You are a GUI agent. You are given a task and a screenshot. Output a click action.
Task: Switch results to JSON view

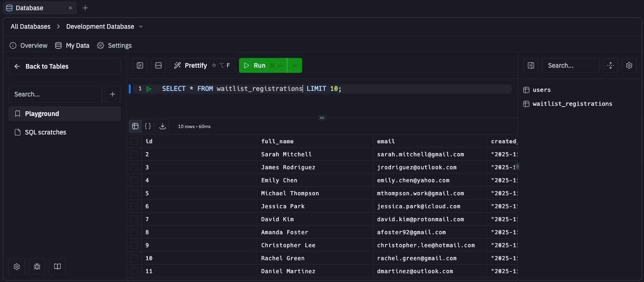(148, 126)
